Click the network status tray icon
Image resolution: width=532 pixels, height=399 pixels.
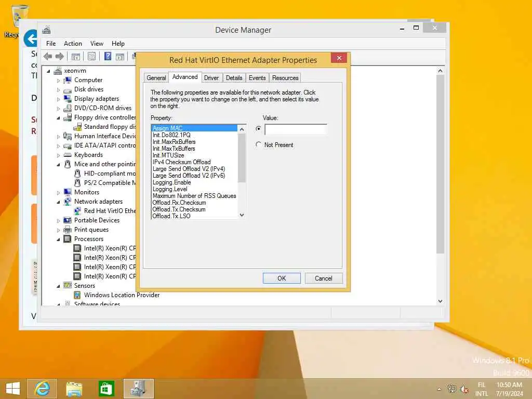click(451, 389)
